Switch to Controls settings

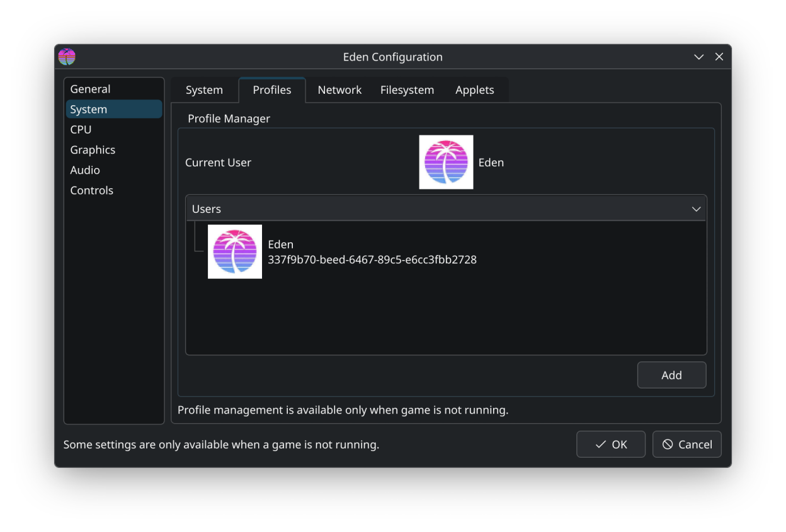coord(114,190)
